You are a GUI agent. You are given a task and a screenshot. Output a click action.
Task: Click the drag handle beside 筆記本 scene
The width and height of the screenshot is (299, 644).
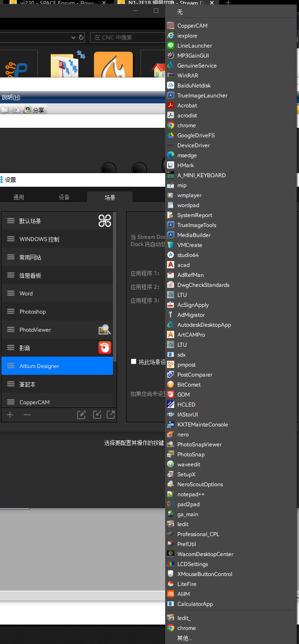pyautogui.click(x=11, y=384)
